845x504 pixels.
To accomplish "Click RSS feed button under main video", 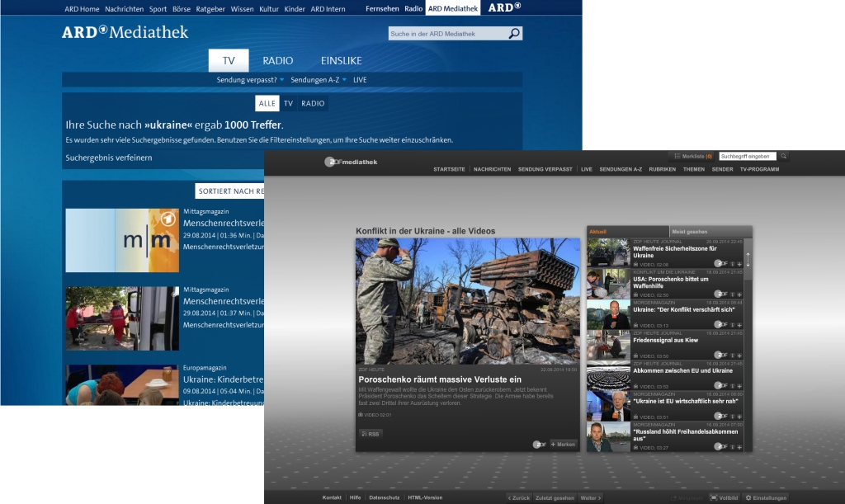I will (371, 433).
